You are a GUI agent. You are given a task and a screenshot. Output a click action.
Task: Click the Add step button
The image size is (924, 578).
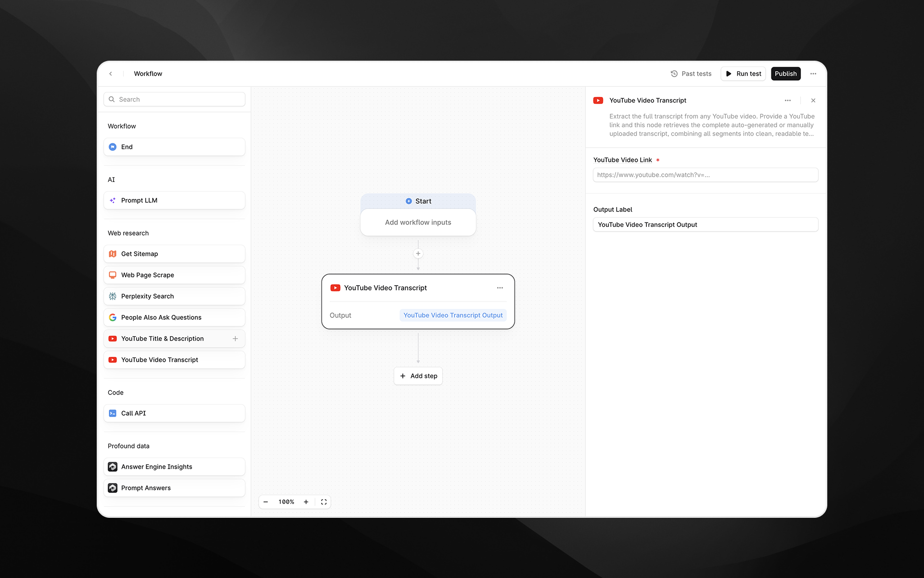pyautogui.click(x=418, y=376)
